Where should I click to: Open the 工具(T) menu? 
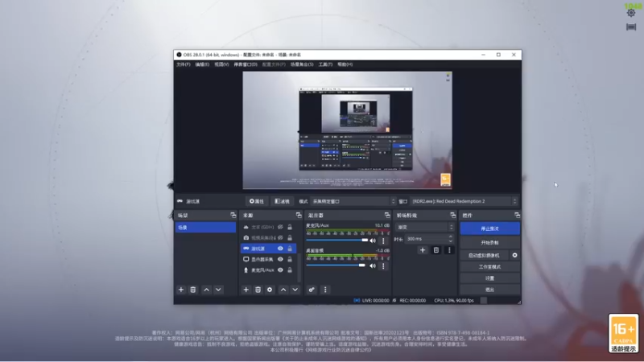point(325,64)
